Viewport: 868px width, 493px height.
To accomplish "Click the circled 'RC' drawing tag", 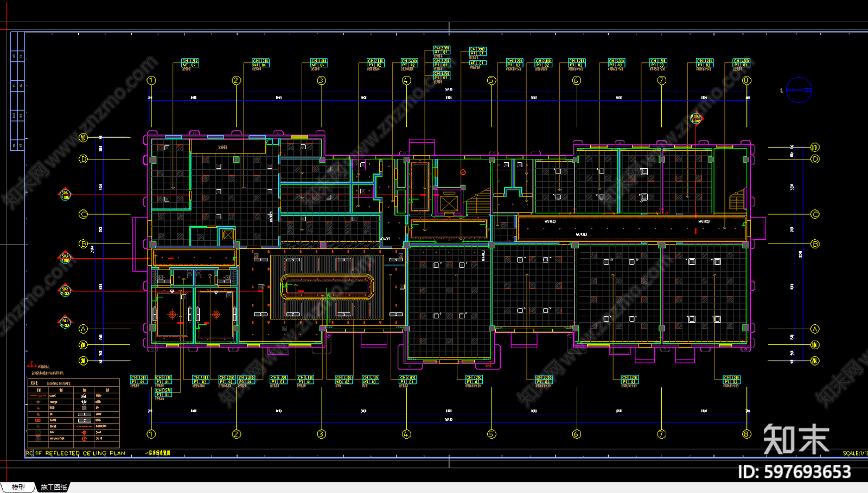I will pyautogui.click(x=30, y=453).
